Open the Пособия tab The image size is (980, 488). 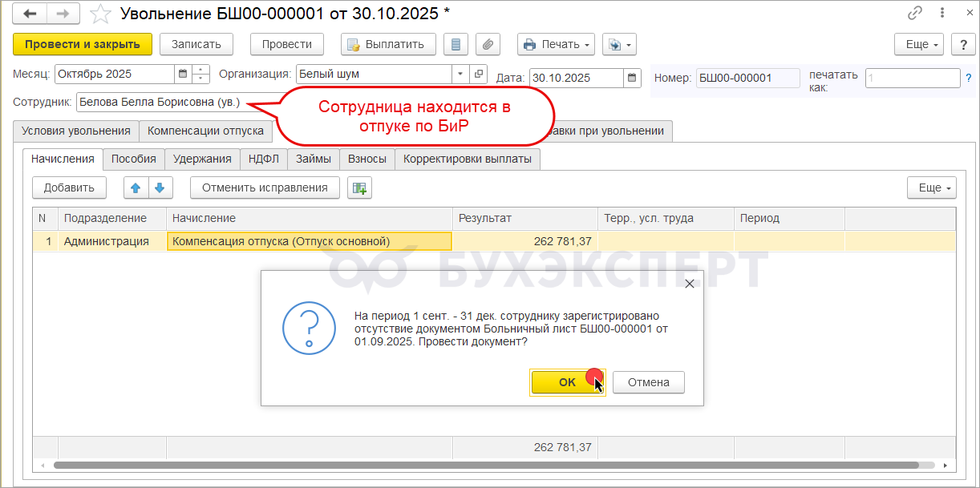pos(134,159)
